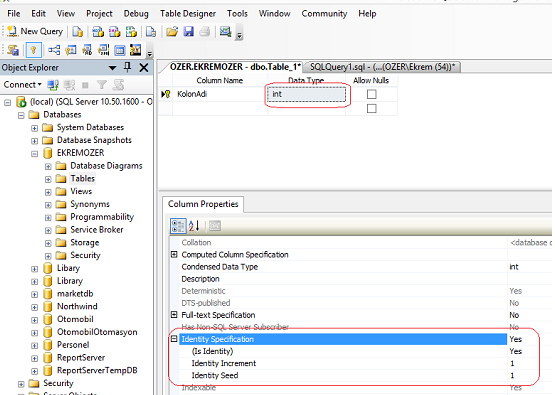Viewport: 555px width, 395px height.
Task: Expand the Northwind database node
Action: 34,307
